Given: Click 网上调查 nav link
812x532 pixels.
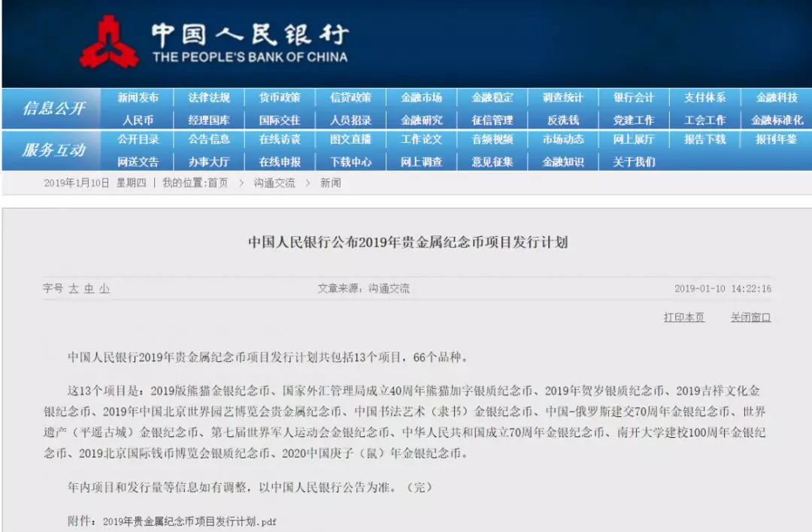Looking at the screenshot, I should pos(422,162).
